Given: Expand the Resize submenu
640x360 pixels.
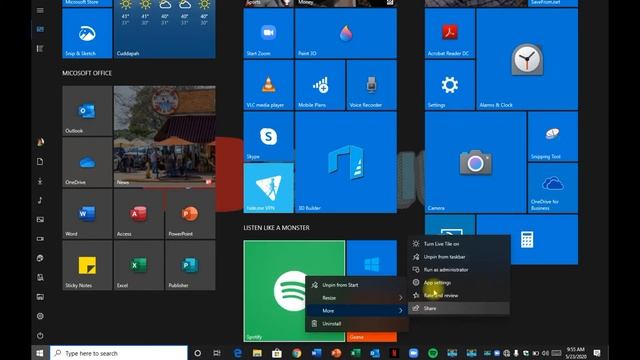Looking at the screenshot, I should [357, 298].
